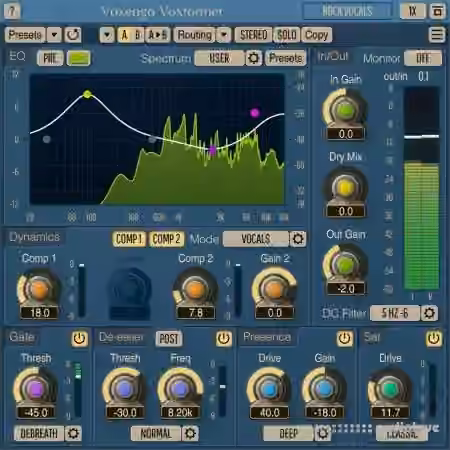This screenshot has height=450, width=450.
Task: Open the Gate DEBREATH mode settings gear
Action: [x=73, y=433]
